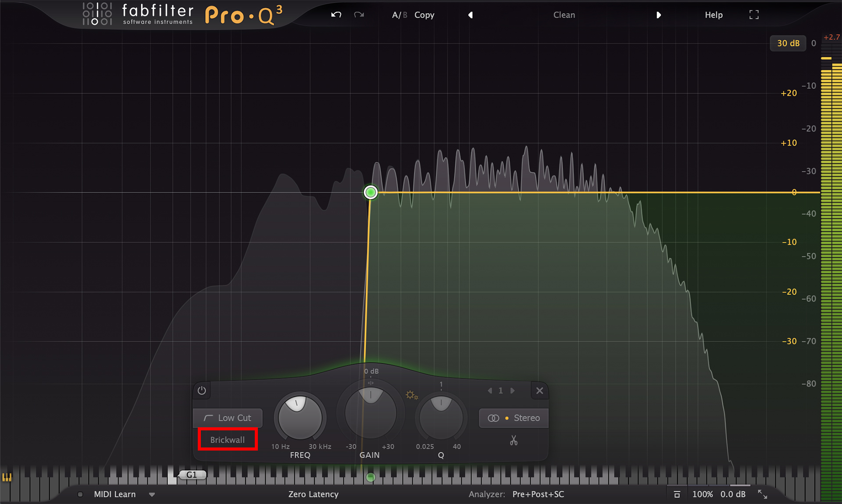842x504 pixels.
Task: Click the output options icon
Action: 677,494
